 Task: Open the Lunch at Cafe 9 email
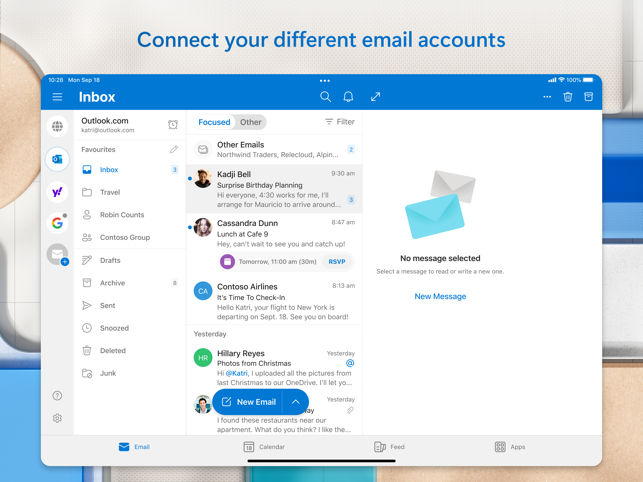point(274,244)
